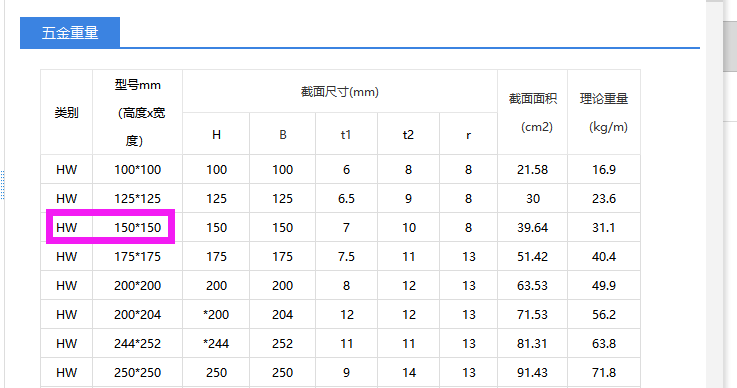Click the section area value 63.53

[x=533, y=285]
